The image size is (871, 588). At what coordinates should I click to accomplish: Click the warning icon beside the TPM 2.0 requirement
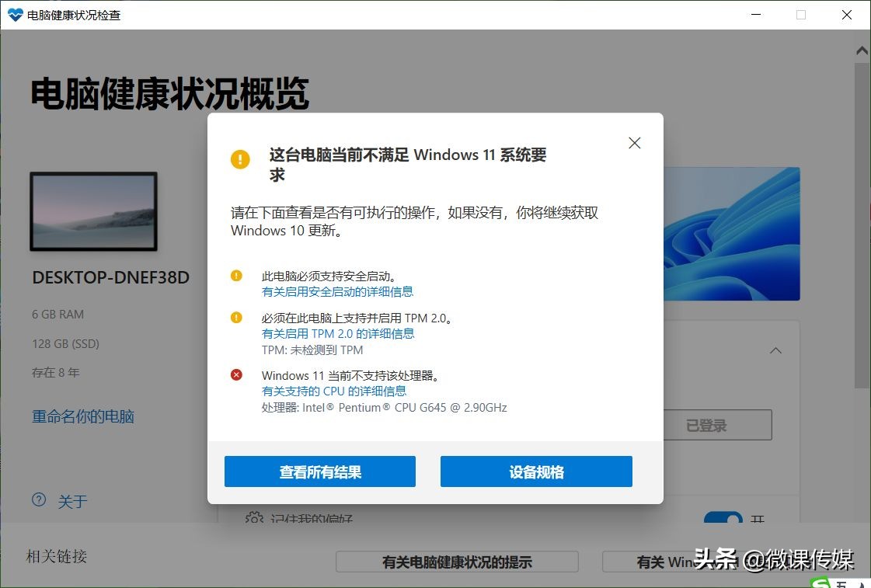click(x=237, y=317)
